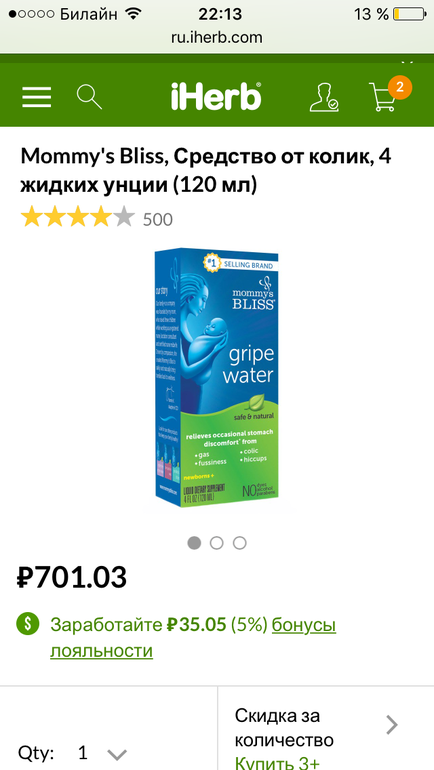
Task: Open the star rating reviews
Action: 78,218
